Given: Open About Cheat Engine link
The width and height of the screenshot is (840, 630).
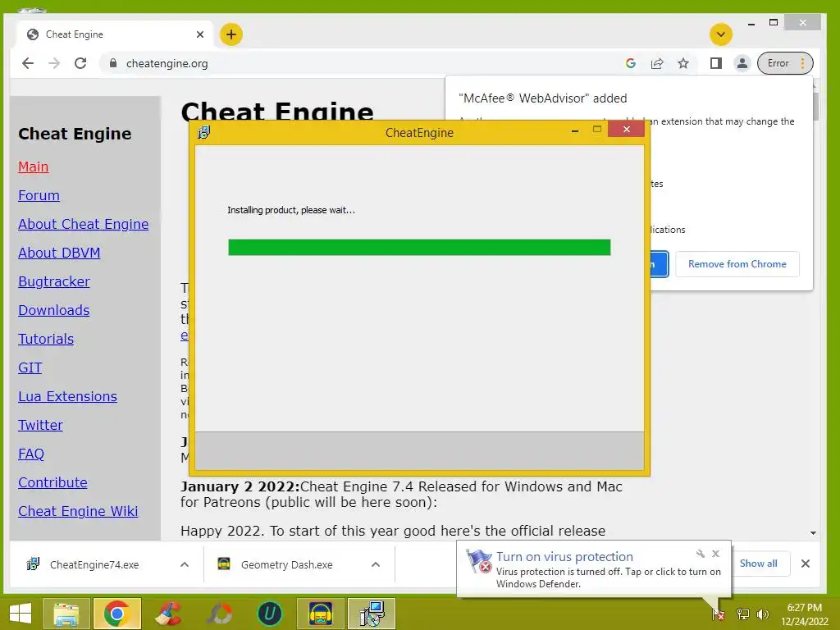Looking at the screenshot, I should [83, 224].
